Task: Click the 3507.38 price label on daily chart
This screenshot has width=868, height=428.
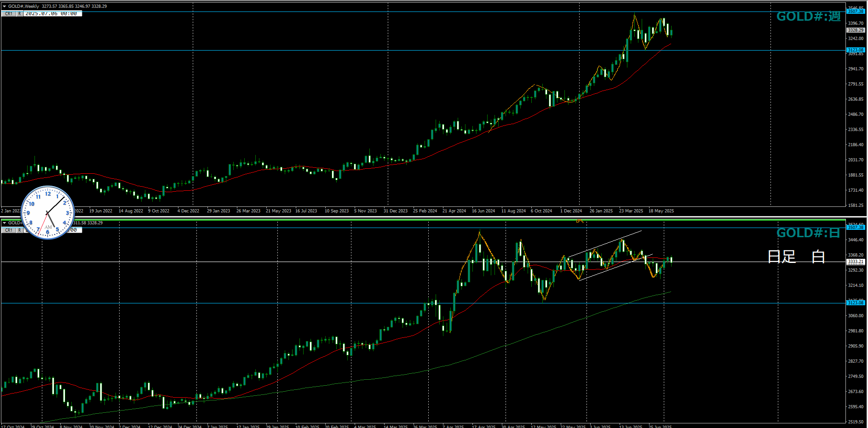Action: (x=856, y=228)
